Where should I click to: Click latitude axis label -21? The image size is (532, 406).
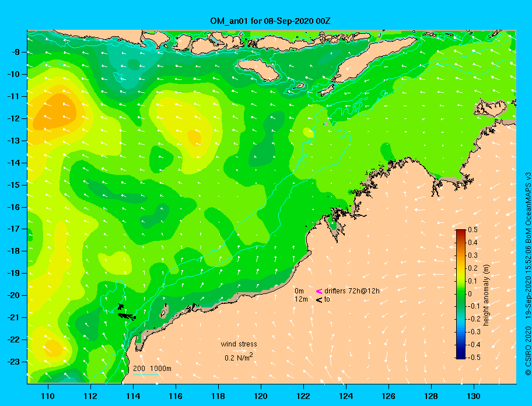(x=13, y=317)
